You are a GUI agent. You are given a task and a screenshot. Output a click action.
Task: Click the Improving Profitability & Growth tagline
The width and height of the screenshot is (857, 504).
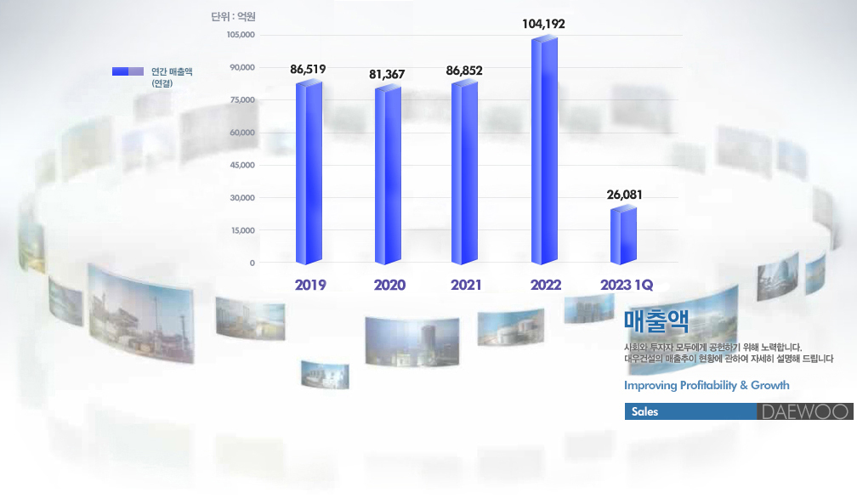[707, 385]
